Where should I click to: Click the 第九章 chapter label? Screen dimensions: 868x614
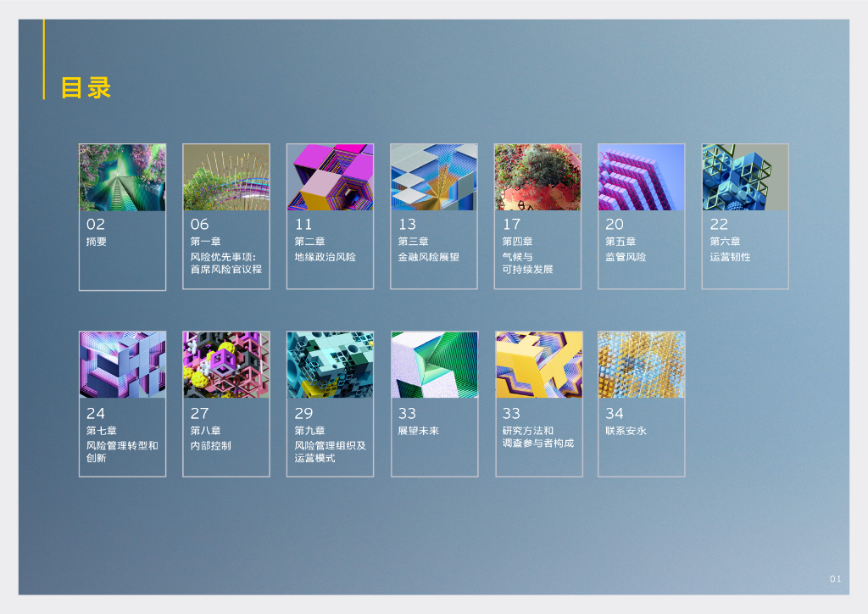pyautogui.click(x=309, y=431)
